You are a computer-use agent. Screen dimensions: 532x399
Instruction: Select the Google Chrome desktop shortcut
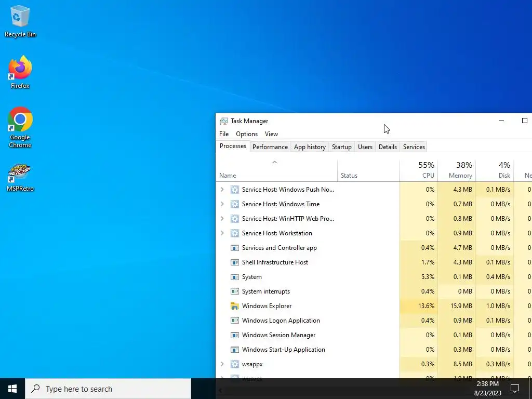(x=20, y=128)
